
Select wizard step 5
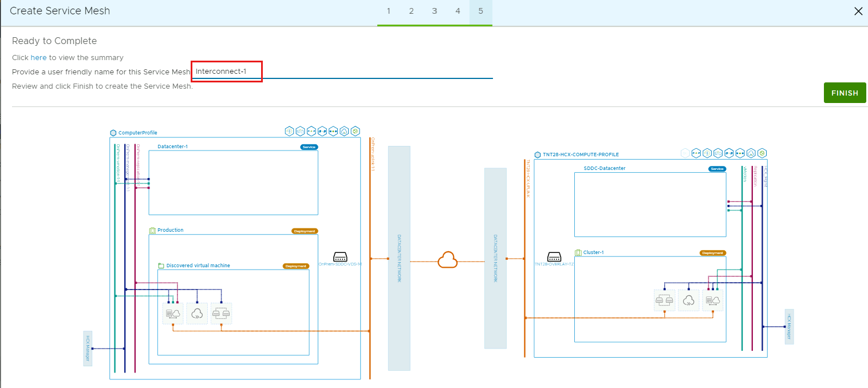click(x=481, y=11)
